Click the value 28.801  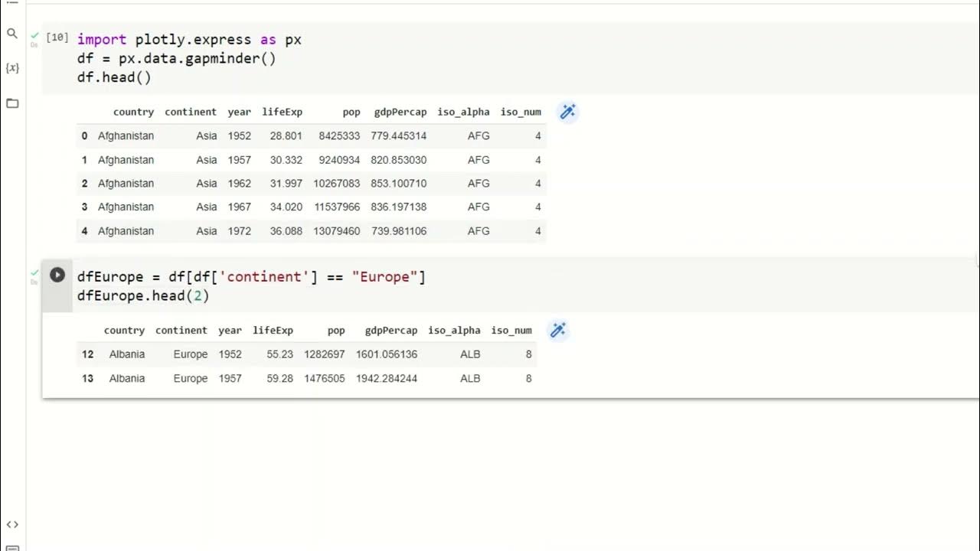coord(286,136)
